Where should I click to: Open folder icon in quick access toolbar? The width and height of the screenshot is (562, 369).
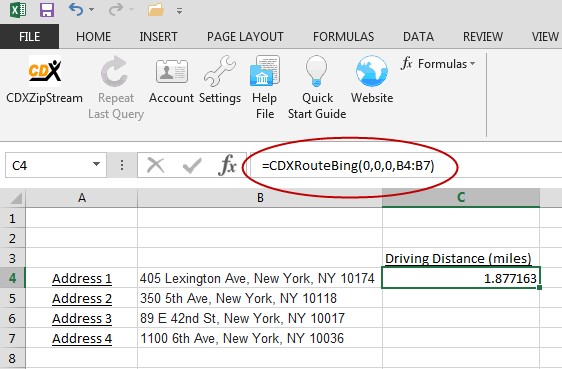click(x=156, y=10)
